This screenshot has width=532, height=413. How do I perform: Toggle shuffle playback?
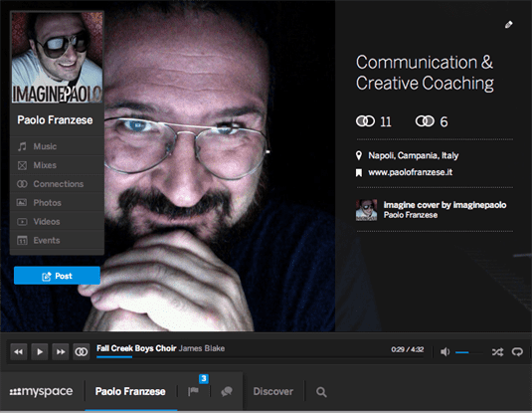497,352
